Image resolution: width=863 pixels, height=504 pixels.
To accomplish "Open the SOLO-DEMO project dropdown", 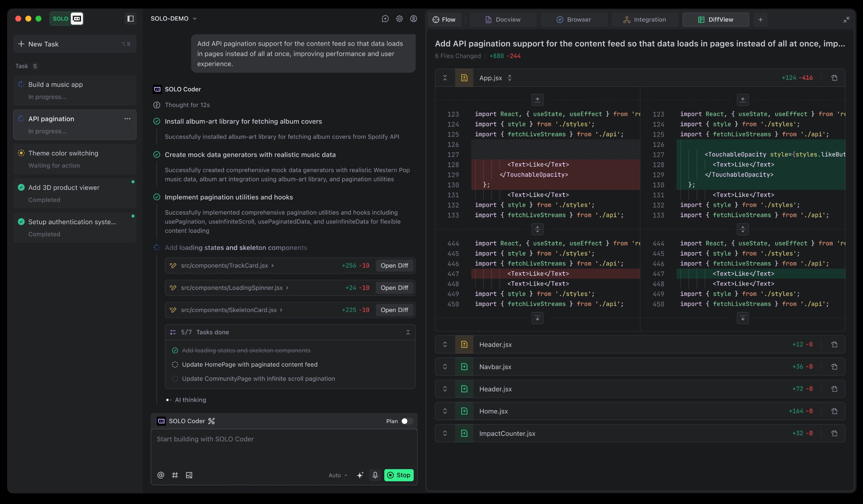I will click(x=174, y=18).
